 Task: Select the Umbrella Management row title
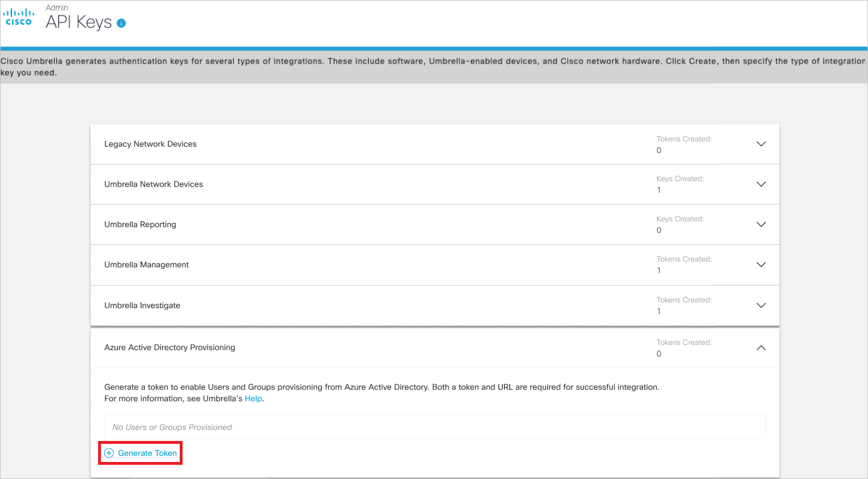(146, 265)
